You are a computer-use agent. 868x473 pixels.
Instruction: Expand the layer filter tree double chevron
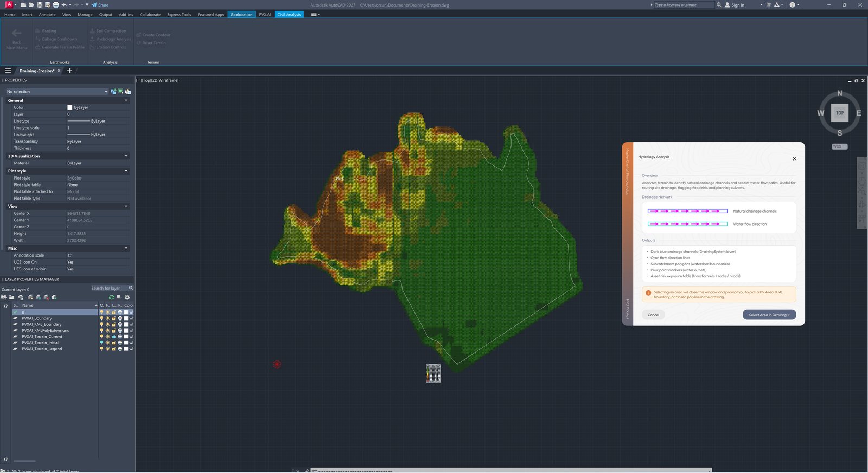click(x=5, y=306)
